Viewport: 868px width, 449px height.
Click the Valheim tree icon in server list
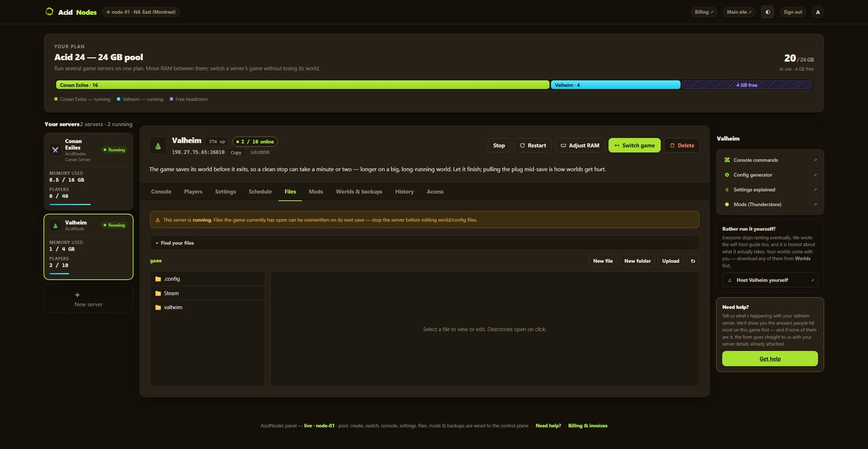[x=55, y=225]
